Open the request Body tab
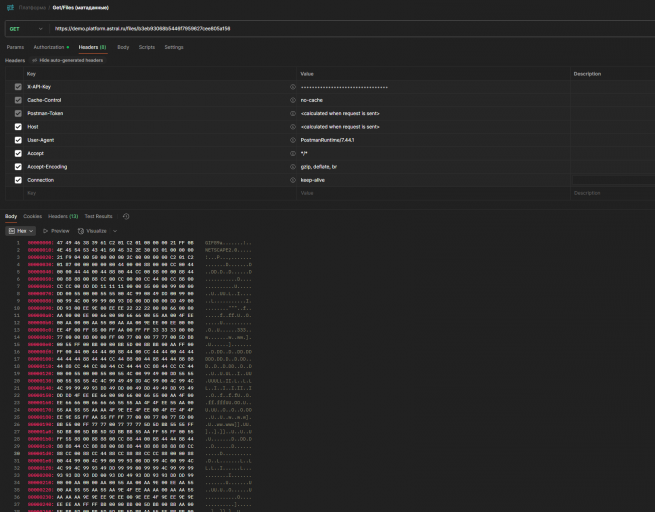The width and height of the screenshot is (655, 512). [x=123, y=47]
